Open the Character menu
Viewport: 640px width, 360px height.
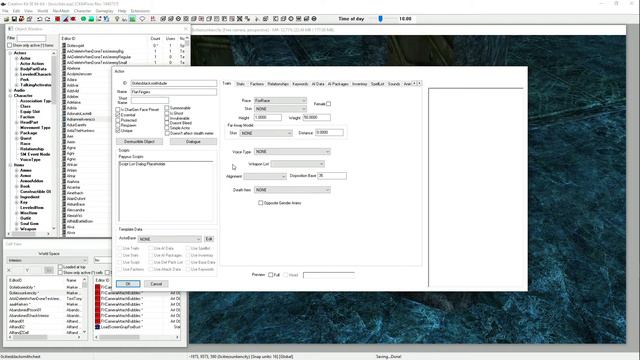pos(82,11)
